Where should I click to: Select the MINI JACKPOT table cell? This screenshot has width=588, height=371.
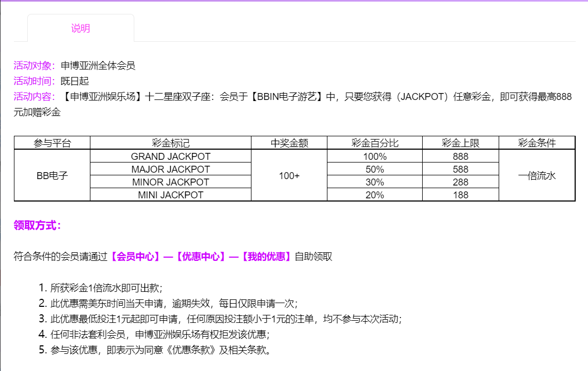tap(171, 195)
